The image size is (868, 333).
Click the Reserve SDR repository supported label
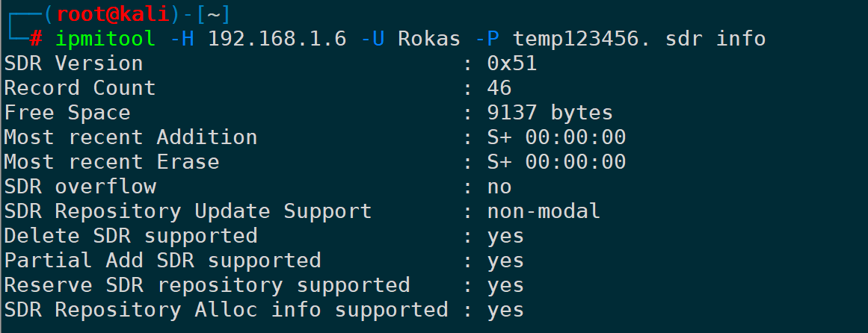tap(207, 285)
